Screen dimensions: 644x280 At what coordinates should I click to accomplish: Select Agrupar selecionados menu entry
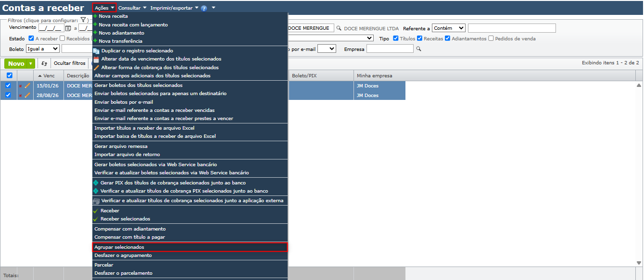click(x=190, y=247)
